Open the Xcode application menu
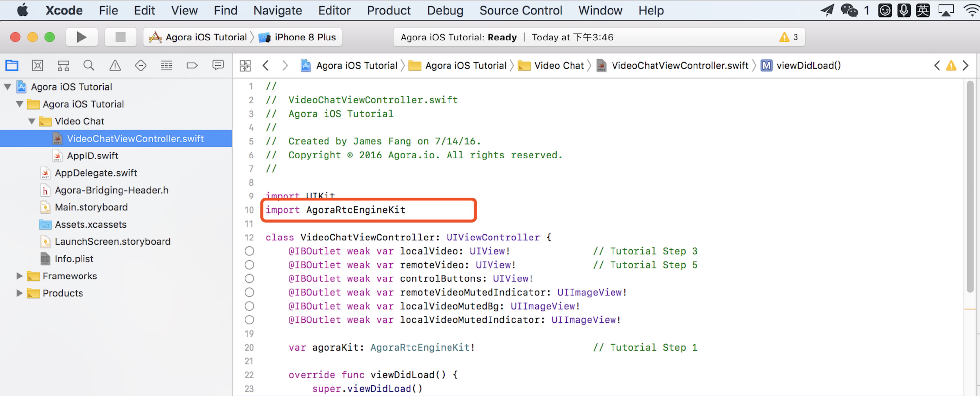This screenshot has height=396, width=980. pos(64,10)
